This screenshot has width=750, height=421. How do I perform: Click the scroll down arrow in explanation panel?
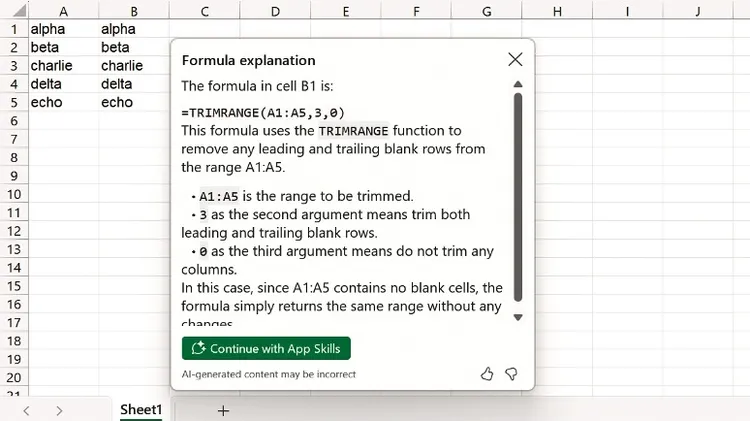[517, 317]
